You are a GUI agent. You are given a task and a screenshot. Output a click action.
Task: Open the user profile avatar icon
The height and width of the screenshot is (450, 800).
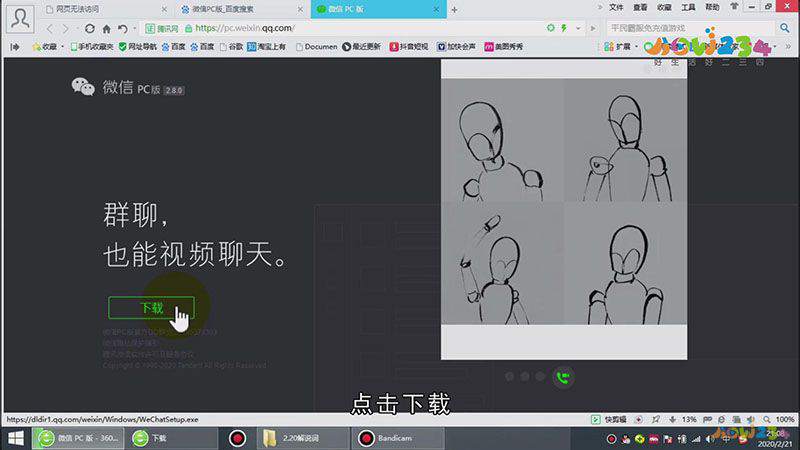(x=20, y=19)
